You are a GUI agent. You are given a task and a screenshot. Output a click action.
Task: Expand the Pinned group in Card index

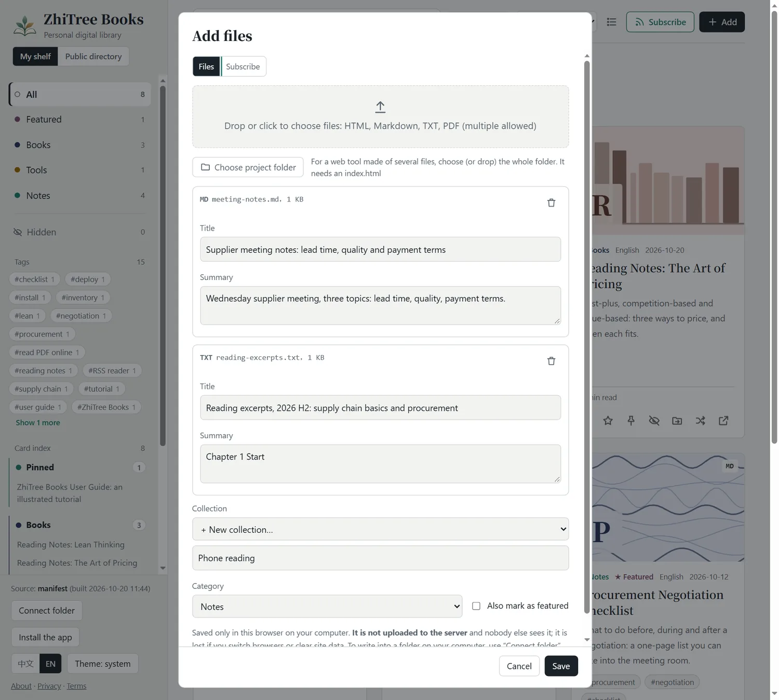point(79,467)
